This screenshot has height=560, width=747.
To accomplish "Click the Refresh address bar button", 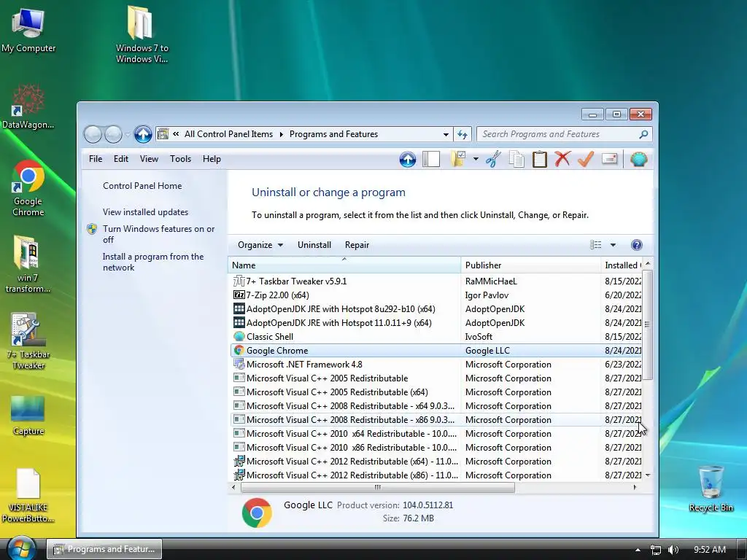I will (462, 134).
